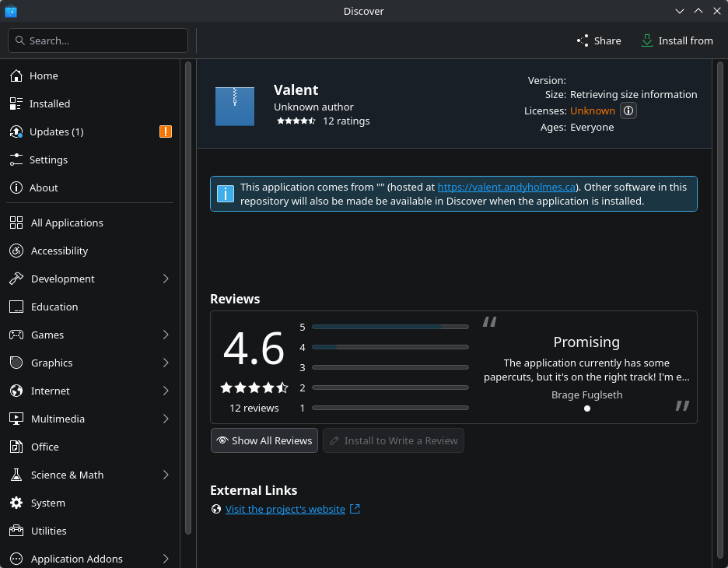The height and width of the screenshot is (568, 728).
Task: Click the 5-star rating bar
Action: coord(390,327)
